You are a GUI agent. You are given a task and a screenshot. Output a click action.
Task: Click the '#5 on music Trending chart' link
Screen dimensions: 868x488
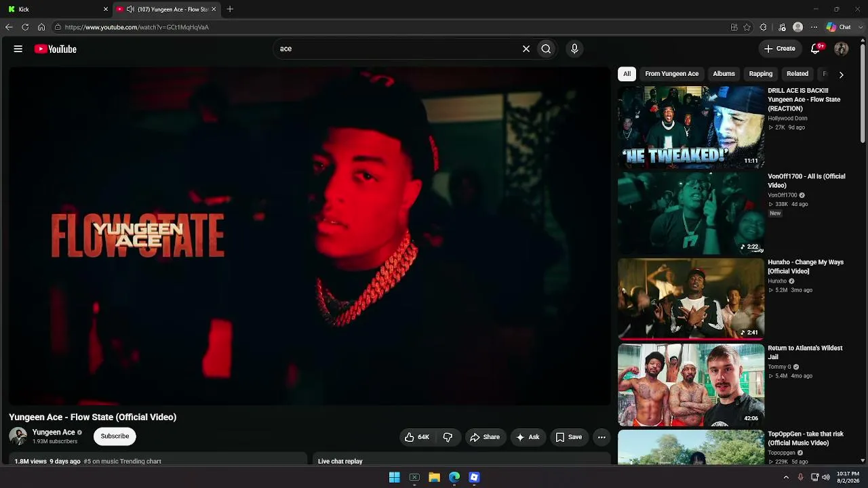click(x=122, y=462)
